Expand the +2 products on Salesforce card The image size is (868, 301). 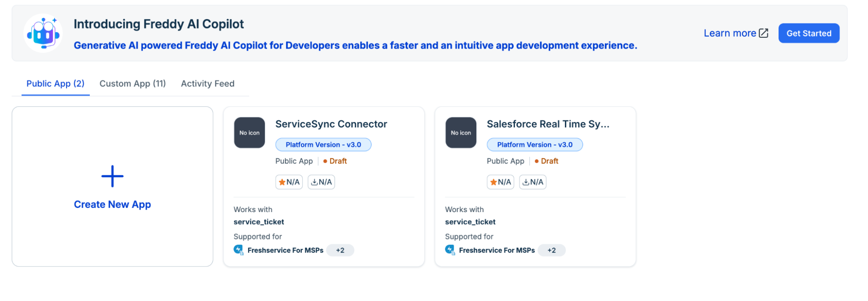pos(551,250)
